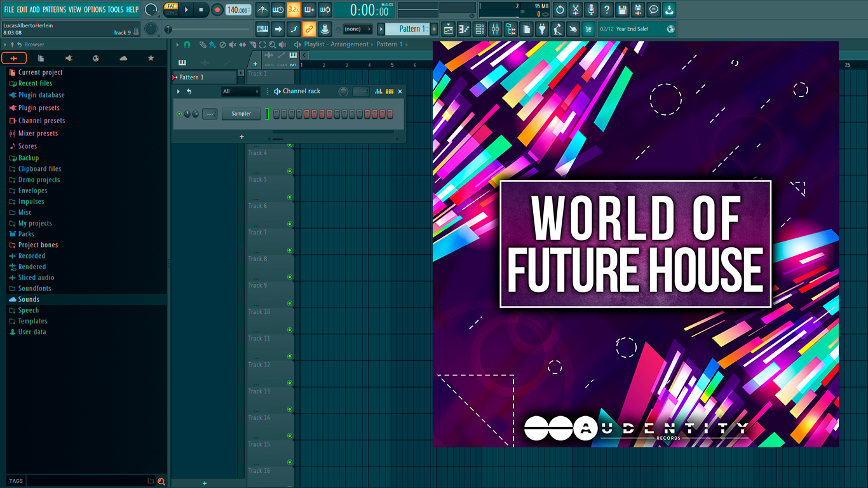Open the shopping cart content library
The image size is (868, 488).
coord(589,29)
